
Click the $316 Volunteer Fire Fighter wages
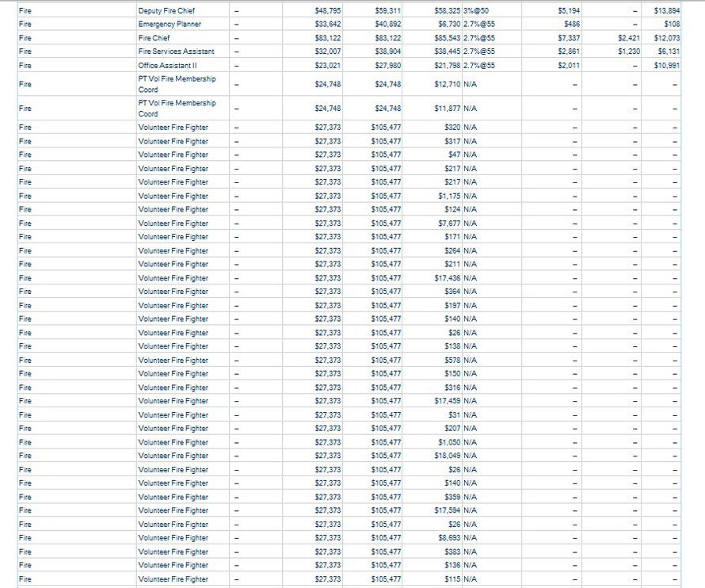(x=452, y=388)
